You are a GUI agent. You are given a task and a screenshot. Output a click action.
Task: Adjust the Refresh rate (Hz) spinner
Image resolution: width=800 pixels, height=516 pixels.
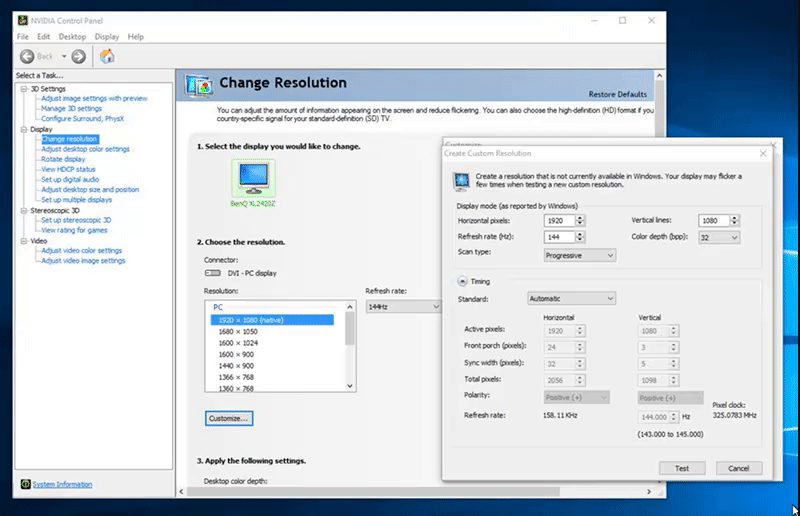click(580, 237)
